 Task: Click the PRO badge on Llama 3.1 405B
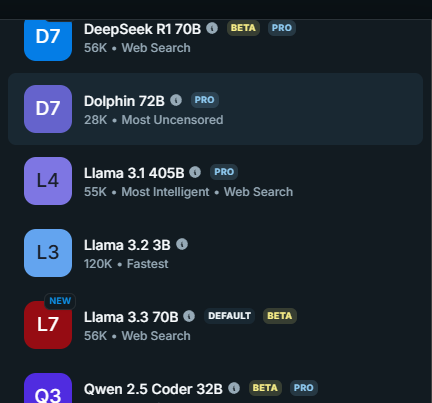[x=224, y=172]
